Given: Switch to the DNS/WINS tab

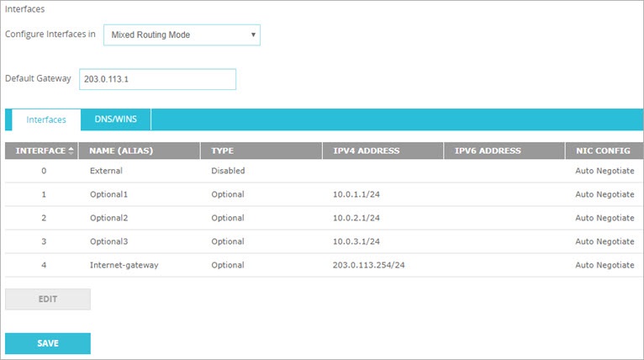Looking at the screenshot, I should 116,119.
